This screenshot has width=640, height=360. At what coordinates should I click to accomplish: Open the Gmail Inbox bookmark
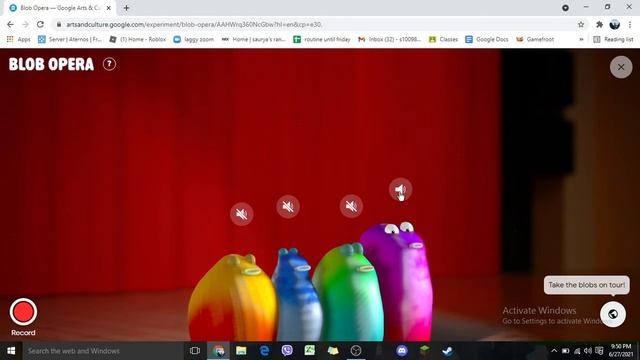coord(389,39)
